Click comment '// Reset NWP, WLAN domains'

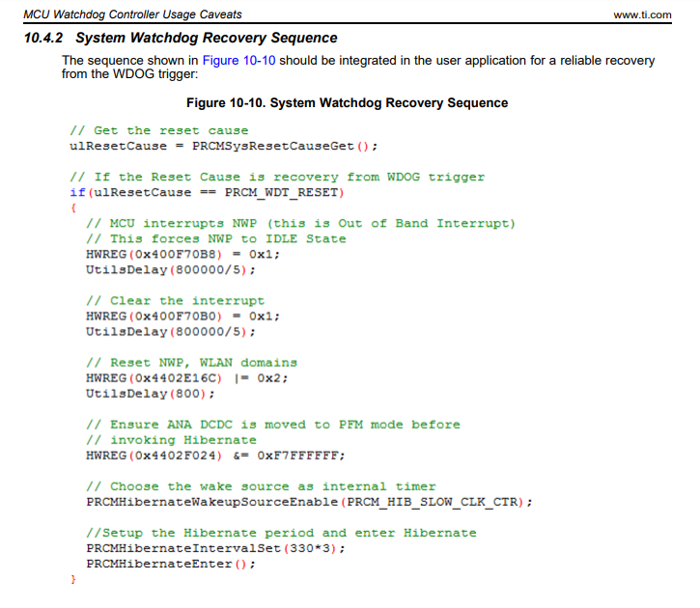tap(191, 363)
